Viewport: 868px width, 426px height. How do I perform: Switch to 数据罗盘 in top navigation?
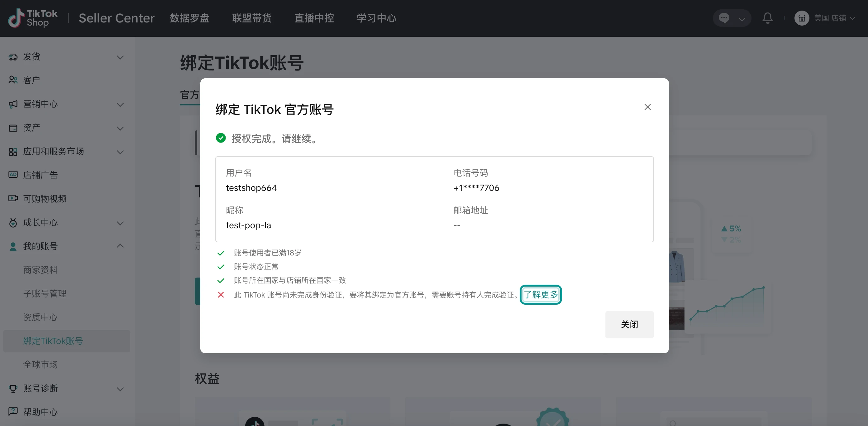pyautogui.click(x=190, y=18)
